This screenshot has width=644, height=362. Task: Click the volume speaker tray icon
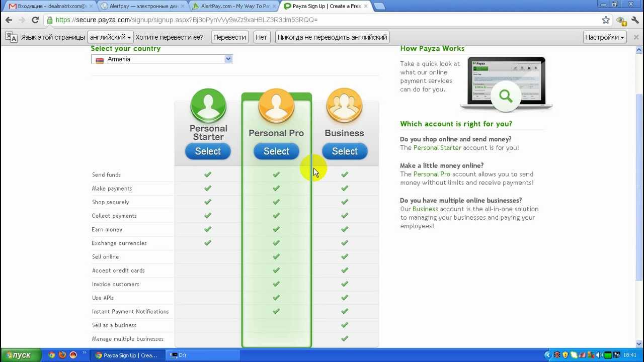[599, 355]
